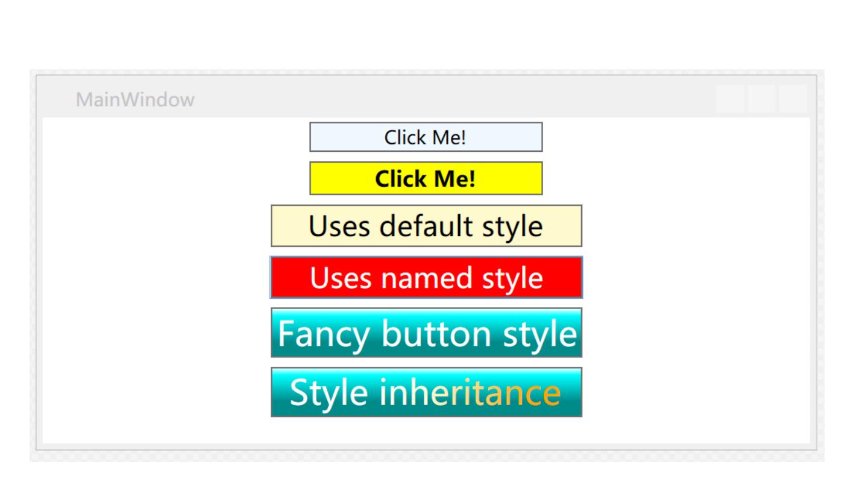
Task: Click empty title bar right of MainWindow text
Action: point(422,99)
